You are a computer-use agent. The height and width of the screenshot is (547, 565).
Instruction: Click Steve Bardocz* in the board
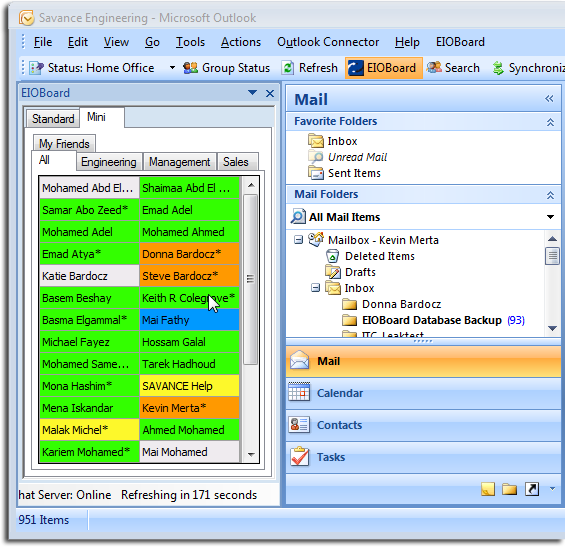[x=189, y=276]
